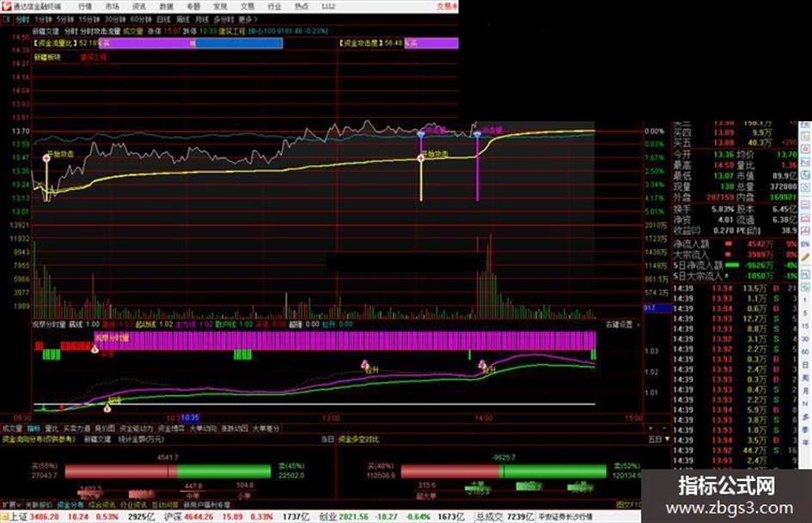
Task: Open the 行业 menu
Action: [274, 7]
